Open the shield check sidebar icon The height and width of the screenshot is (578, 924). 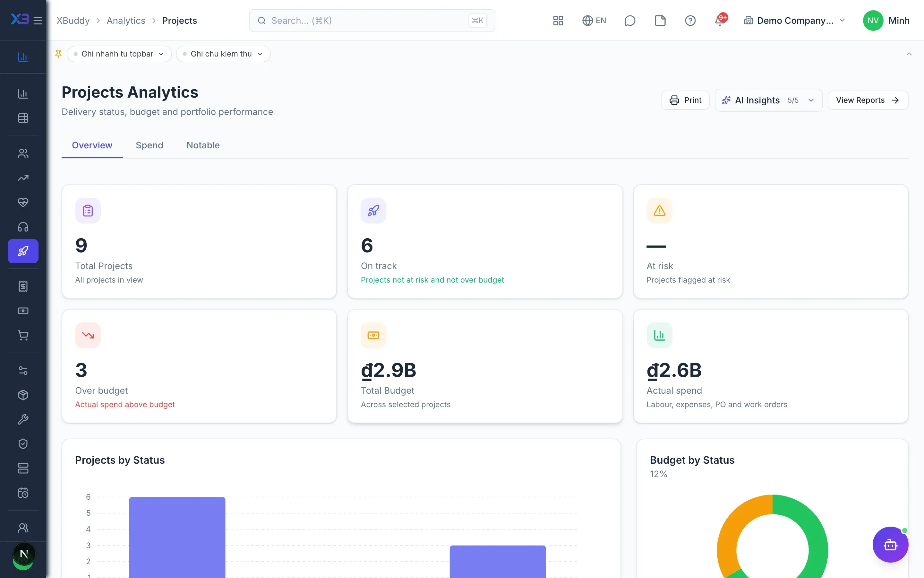tap(23, 444)
